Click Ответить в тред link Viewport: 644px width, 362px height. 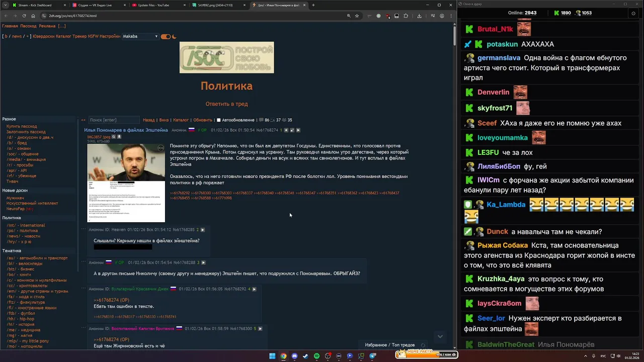[x=226, y=104]
